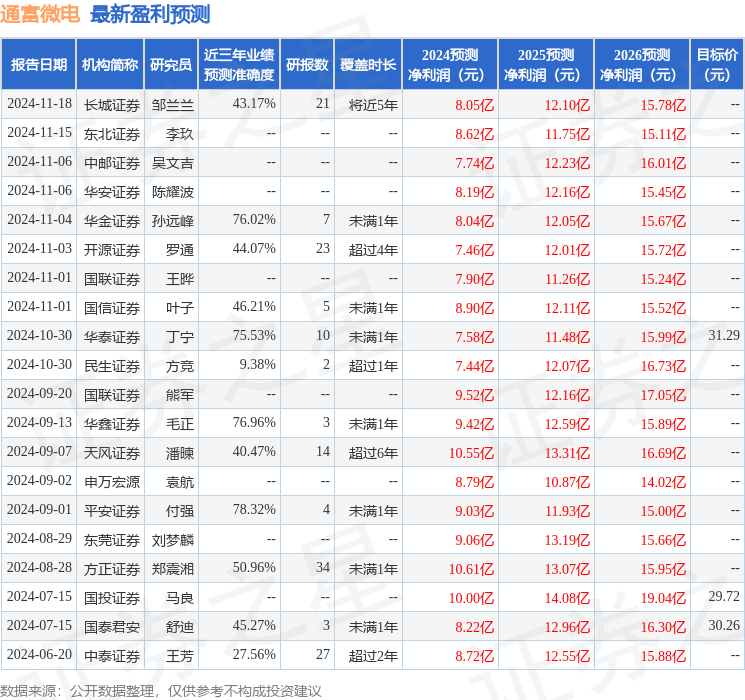
Task: Click coverage duration 超过4年
Action: [373, 250]
